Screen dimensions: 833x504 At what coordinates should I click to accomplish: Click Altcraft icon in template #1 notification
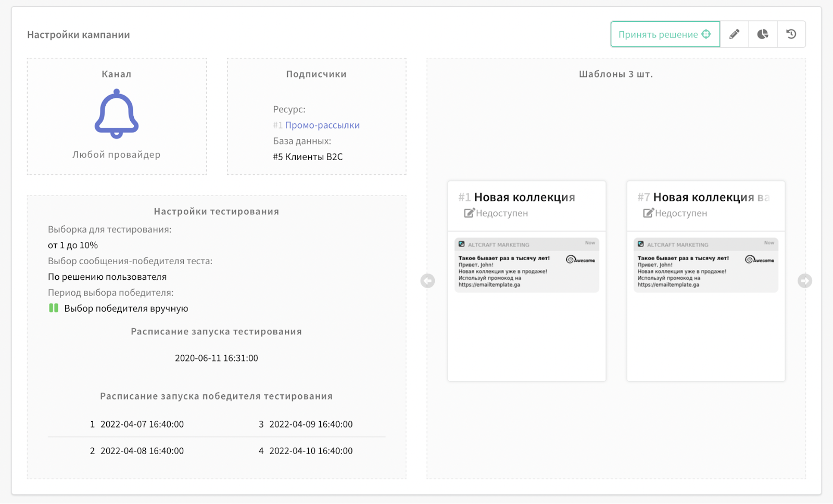(461, 244)
